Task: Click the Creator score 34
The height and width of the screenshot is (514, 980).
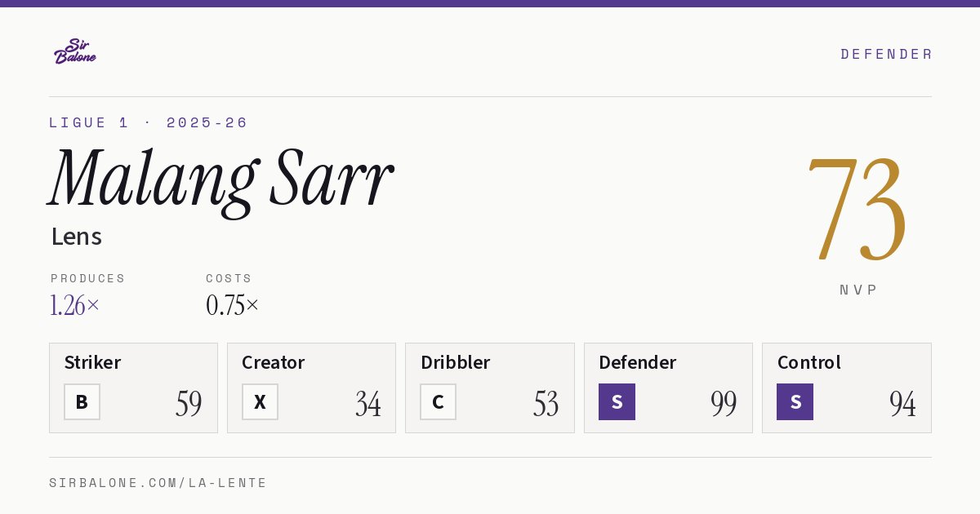Action: click(367, 403)
